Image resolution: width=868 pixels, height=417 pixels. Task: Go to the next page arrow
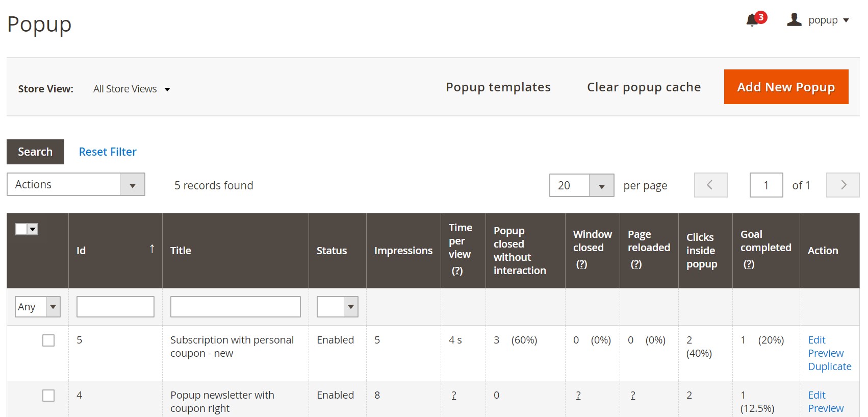pos(843,185)
